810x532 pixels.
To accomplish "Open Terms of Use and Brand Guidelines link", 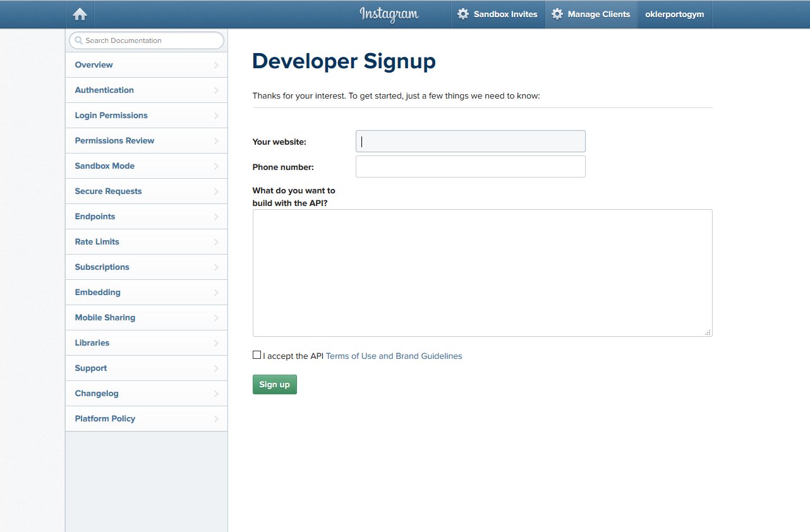I will click(x=394, y=356).
